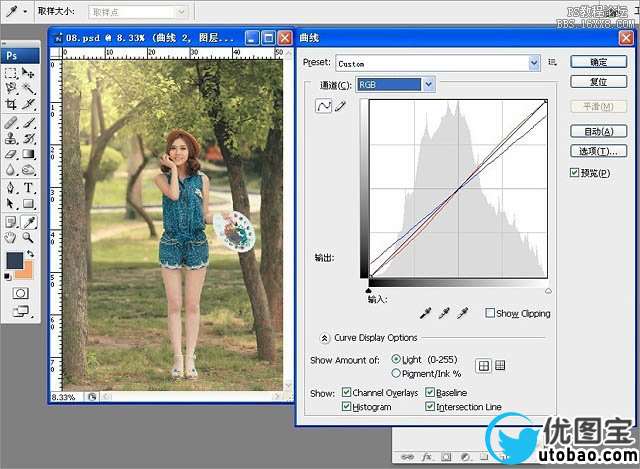The image size is (640, 469).
Task: Pick the white point eyedropper in Curves
Action: click(x=462, y=313)
